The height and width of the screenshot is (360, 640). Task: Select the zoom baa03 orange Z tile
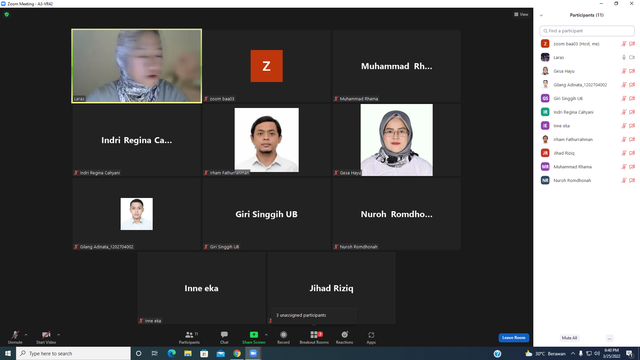click(x=266, y=66)
